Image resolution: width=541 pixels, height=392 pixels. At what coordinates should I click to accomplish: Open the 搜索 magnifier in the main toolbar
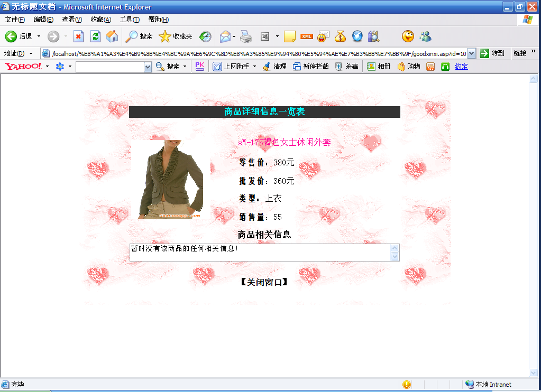pos(139,36)
